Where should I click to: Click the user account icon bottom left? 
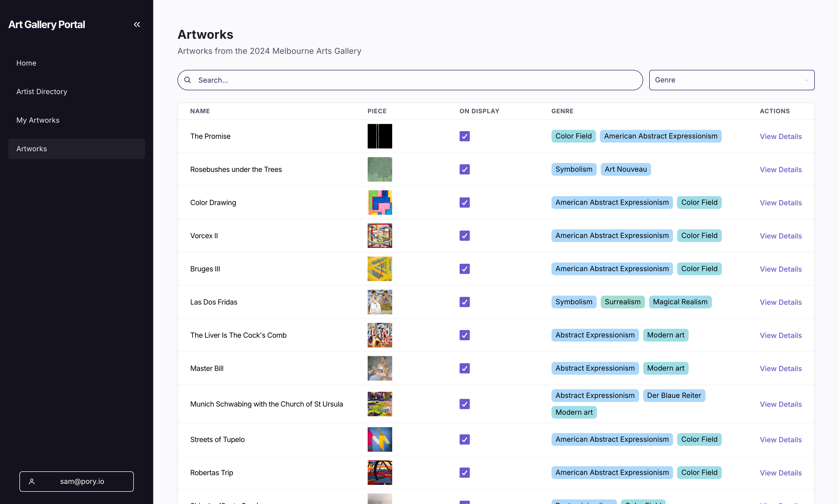point(31,481)
